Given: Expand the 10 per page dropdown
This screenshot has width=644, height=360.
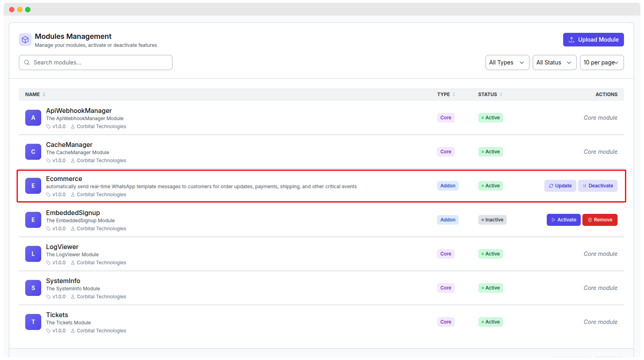Looking at the screenshot, I should click(x=601, y=62).
